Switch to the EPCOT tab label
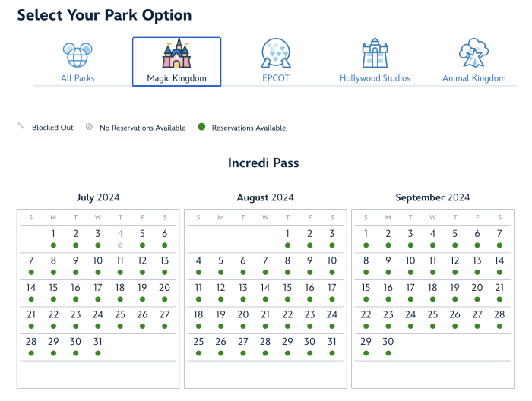Viewport: 532px width, 401px height. click(276, 78)
